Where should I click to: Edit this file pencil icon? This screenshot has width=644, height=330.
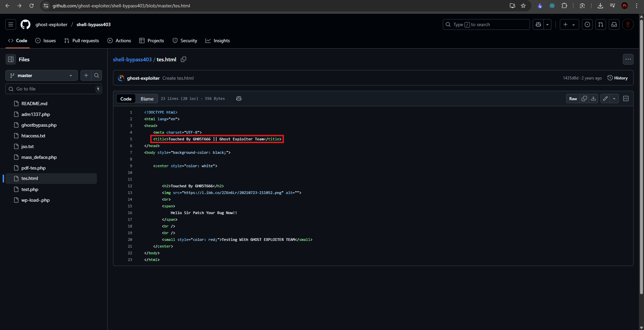tap(605, 98)
